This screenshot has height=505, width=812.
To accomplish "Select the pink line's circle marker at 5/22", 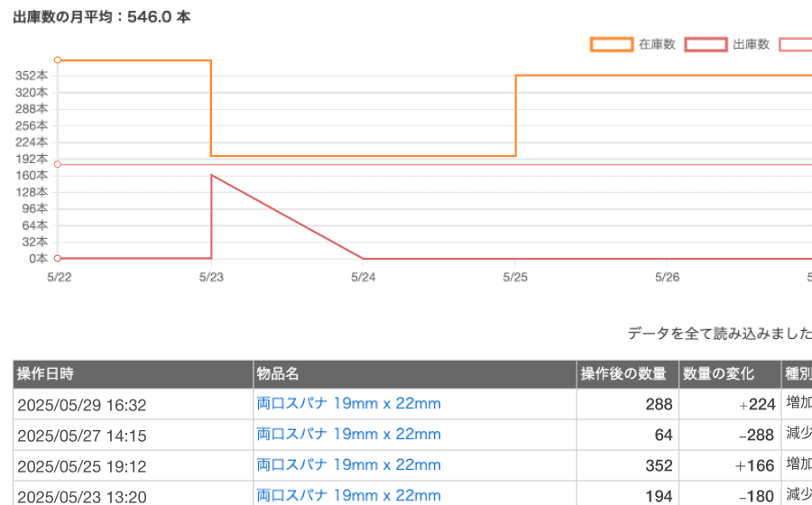I will [58, 164].
